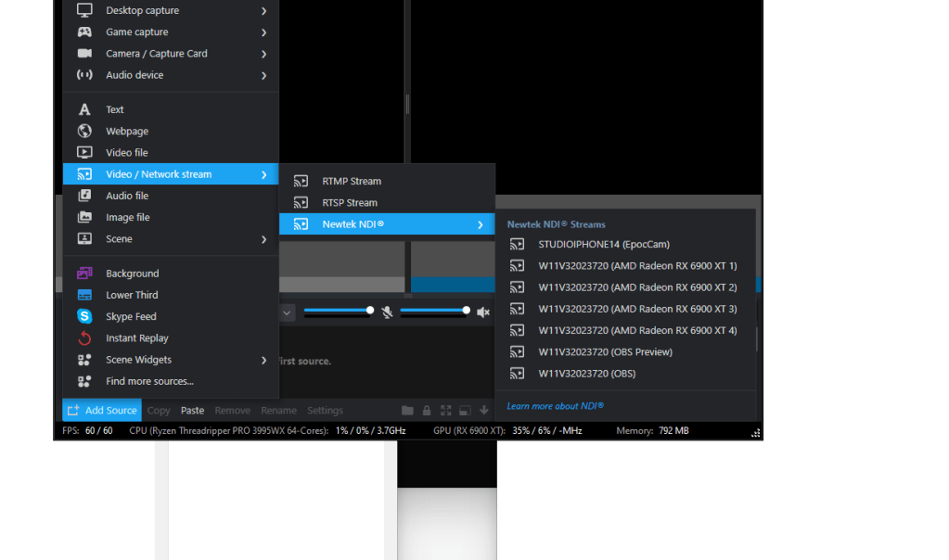Toggle the microphone mute button

(388, 312)
